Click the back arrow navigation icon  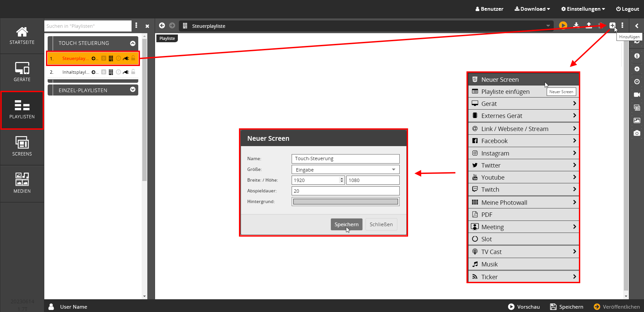tap(162, 25)
